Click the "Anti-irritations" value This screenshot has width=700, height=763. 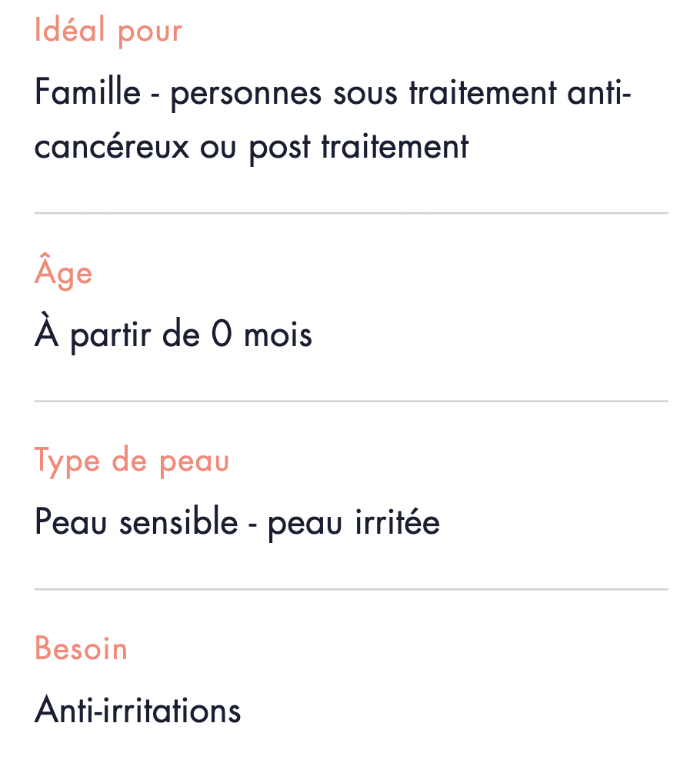(138, 709)
